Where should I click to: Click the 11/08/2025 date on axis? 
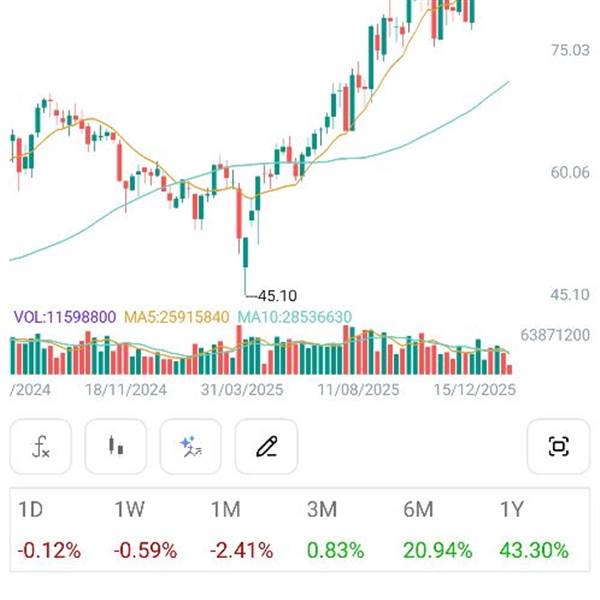pyautogui.click(x=358, y=390)
